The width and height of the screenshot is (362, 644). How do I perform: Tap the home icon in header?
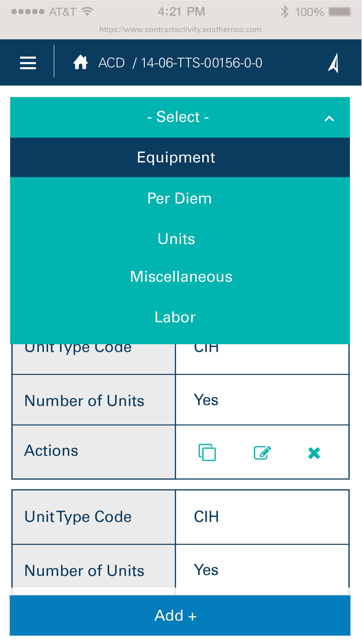click(x=81, y=62)
